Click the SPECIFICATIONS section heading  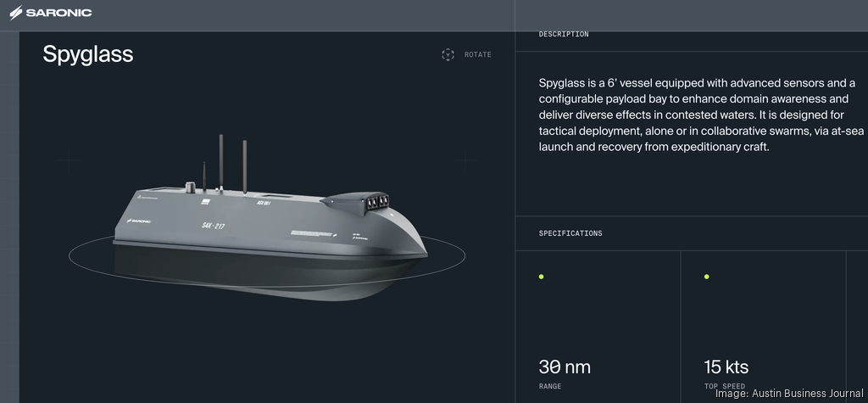pos(570,233)
